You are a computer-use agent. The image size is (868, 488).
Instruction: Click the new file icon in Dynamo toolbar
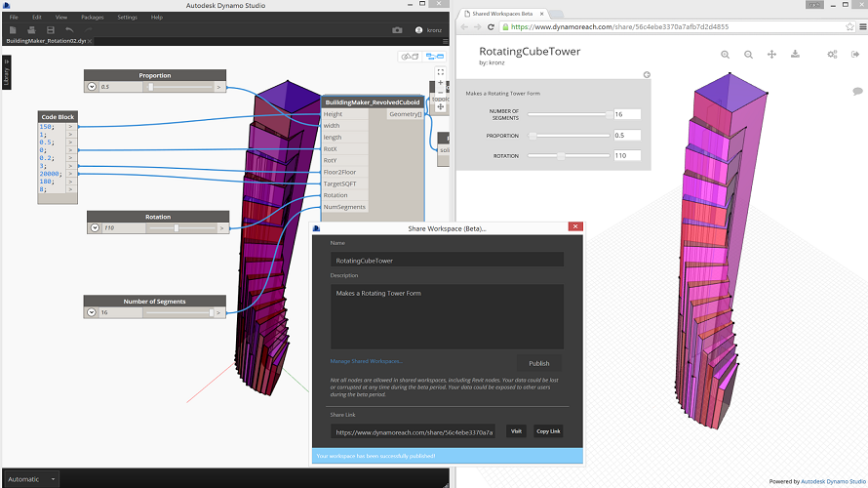tap(13, 30)
